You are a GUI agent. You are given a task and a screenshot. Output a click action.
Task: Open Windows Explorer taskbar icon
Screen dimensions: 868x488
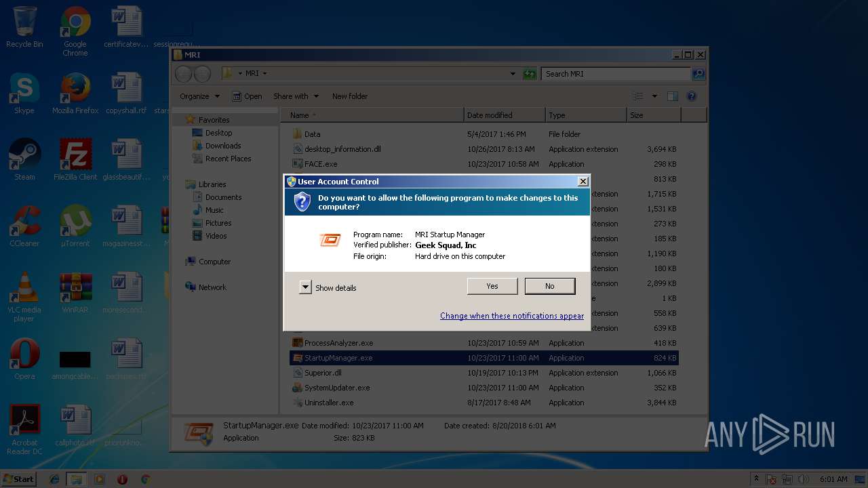tap(77, 479)
